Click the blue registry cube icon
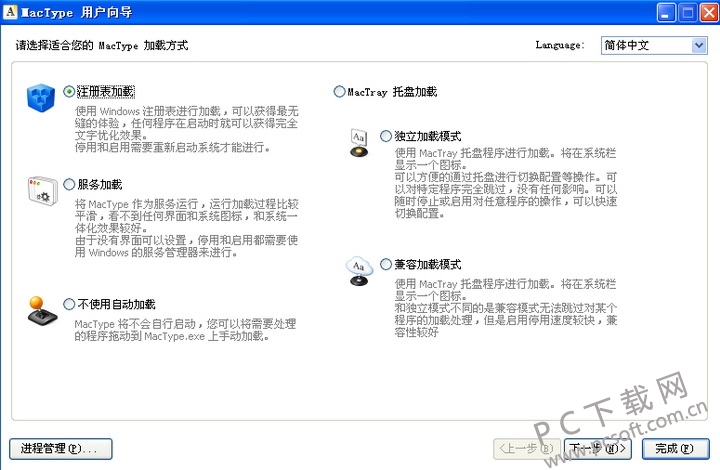Screen dimensions: 720x470 [x=41, y=97]
